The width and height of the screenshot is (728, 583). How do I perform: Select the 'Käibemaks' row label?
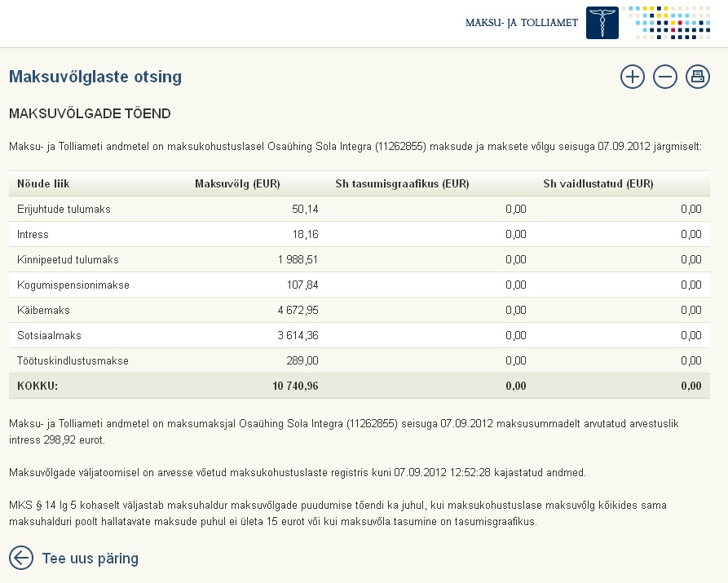pos(43,311)
